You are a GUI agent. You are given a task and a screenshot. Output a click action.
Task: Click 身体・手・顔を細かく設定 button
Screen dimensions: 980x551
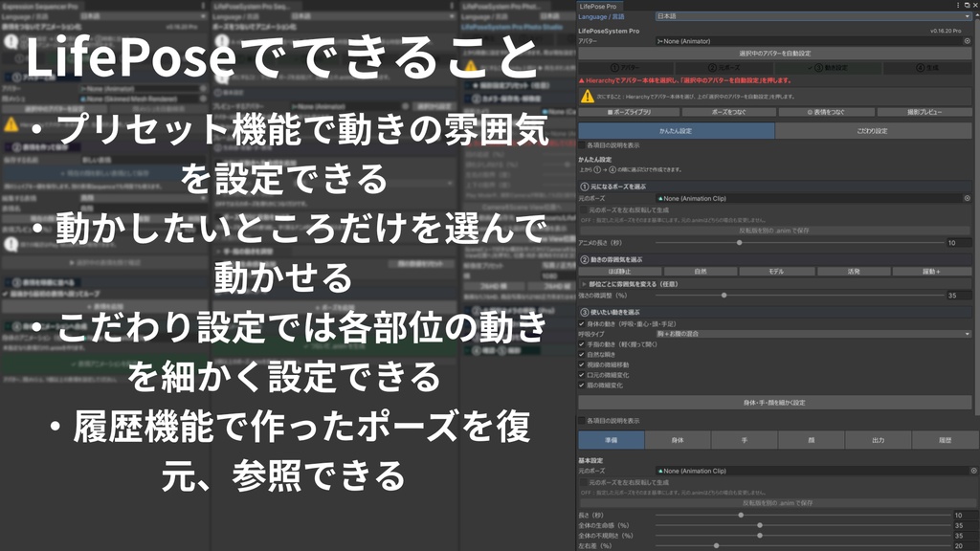coord(775,403)
